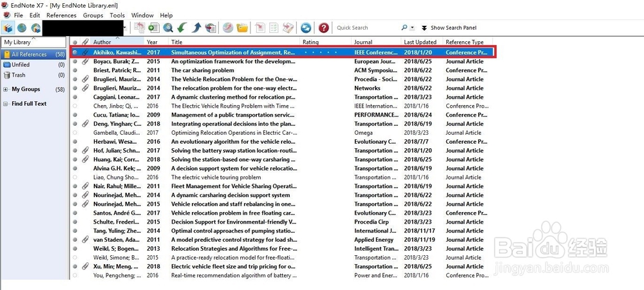
Task: Click the Format Bibliography toolbar icon
Action: click(x=274, y=28)
